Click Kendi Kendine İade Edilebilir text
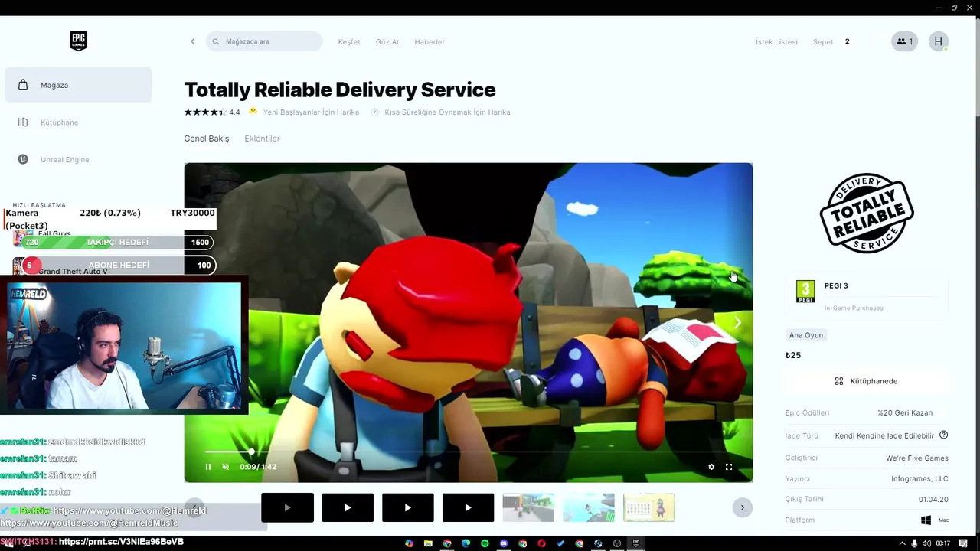 [x=884, y=435]
